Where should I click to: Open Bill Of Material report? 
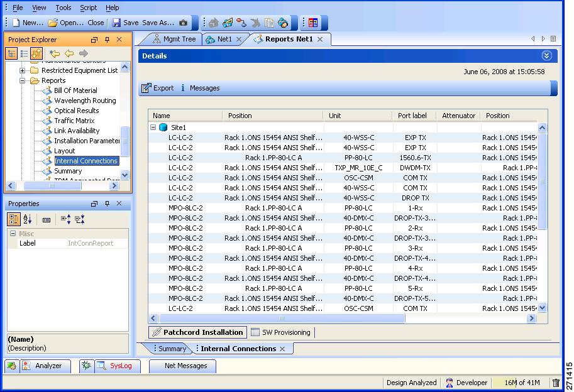[x=75, y=90]
